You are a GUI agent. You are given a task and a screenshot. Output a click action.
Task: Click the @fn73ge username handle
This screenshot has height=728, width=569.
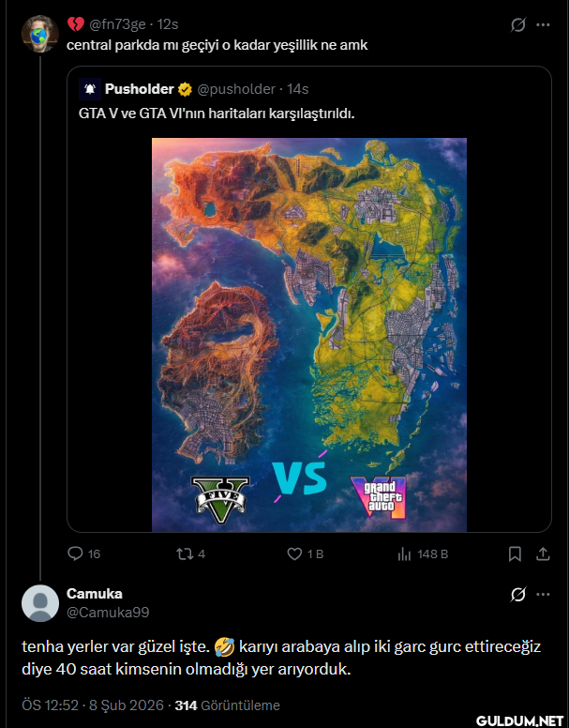[117, 24]
